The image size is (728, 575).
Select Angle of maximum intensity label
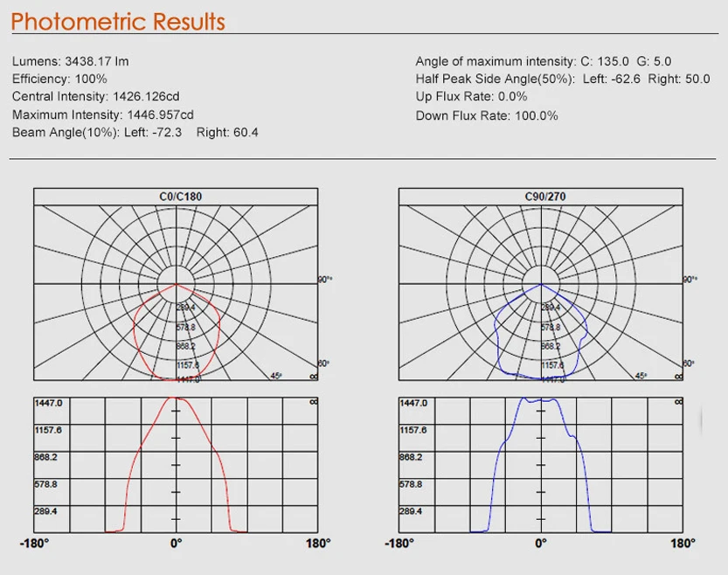(x=496, y=61)
